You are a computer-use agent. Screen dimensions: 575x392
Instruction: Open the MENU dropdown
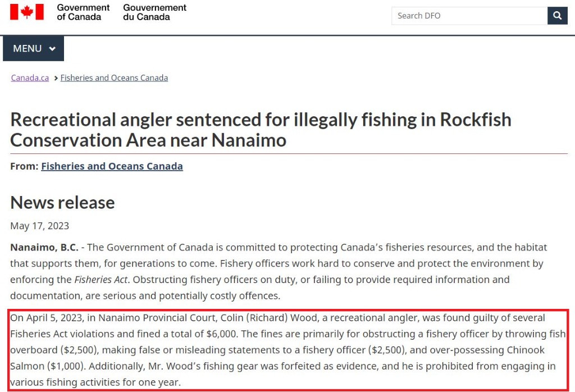[33, 48]
